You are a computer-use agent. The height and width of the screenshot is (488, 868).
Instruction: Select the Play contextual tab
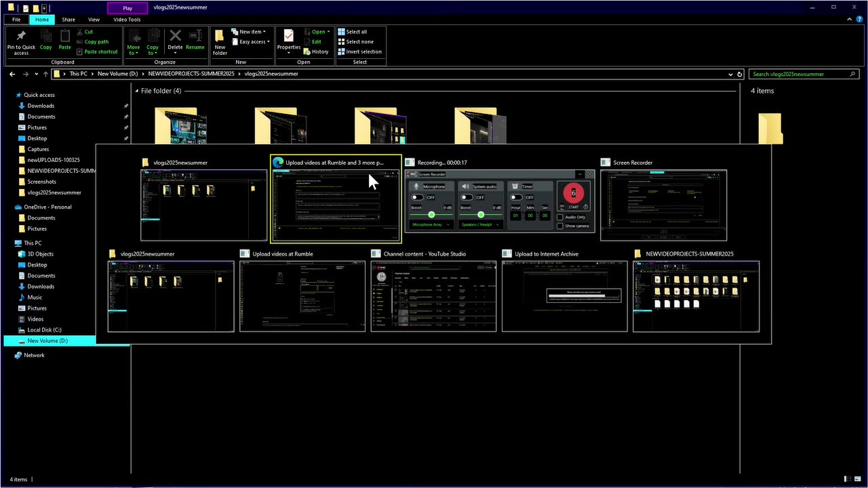[128, 8]
